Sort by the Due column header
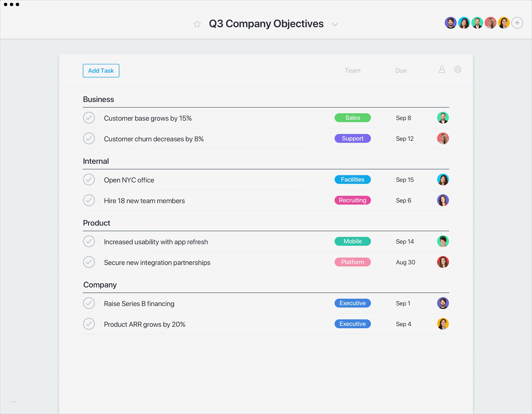The image size is (532, 414). [x=401, y=71]
